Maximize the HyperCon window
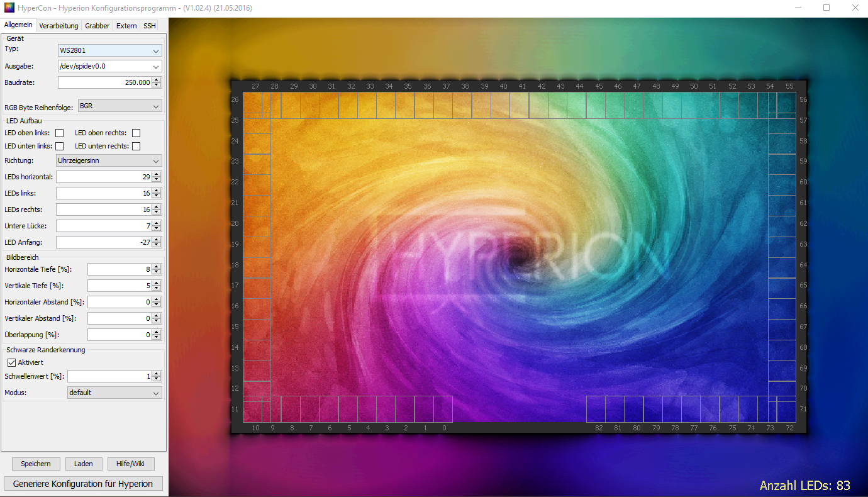Viewport: 868px width, 497px height. coord(826,8)
